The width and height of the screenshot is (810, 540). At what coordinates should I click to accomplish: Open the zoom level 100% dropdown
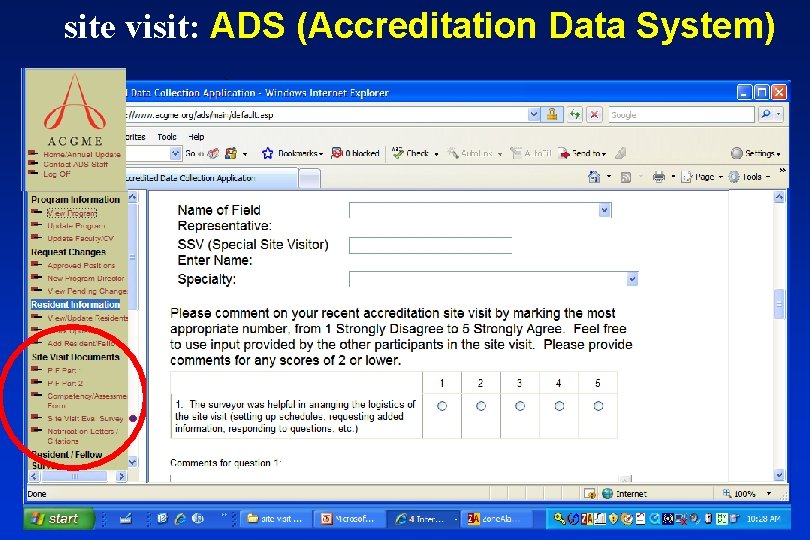coord(769,494)
